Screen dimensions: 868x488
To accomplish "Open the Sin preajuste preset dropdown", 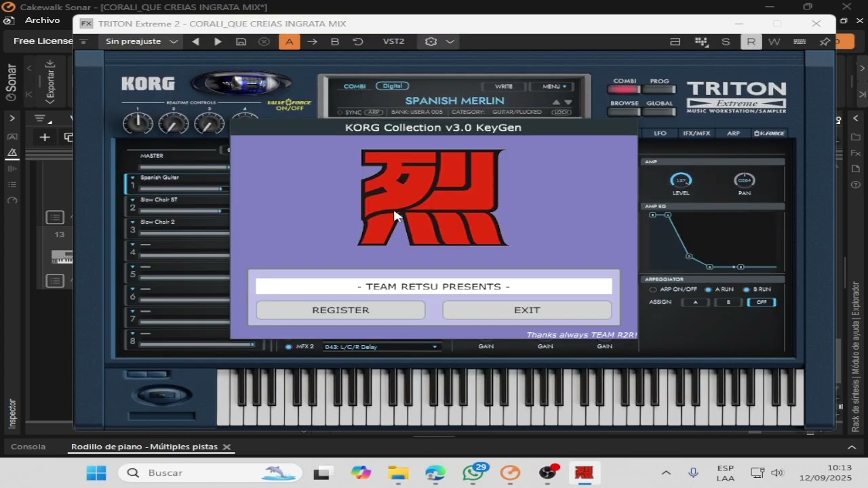I will 141,41.
